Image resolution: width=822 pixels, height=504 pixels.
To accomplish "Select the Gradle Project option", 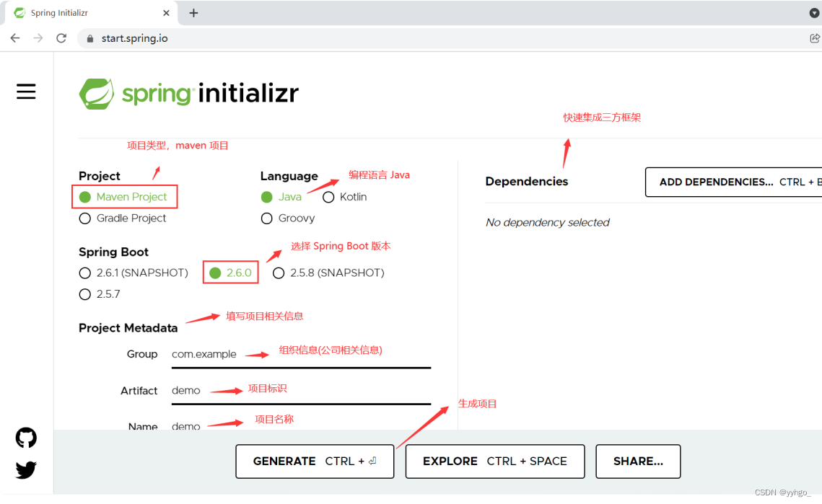I will pos(122,218).
